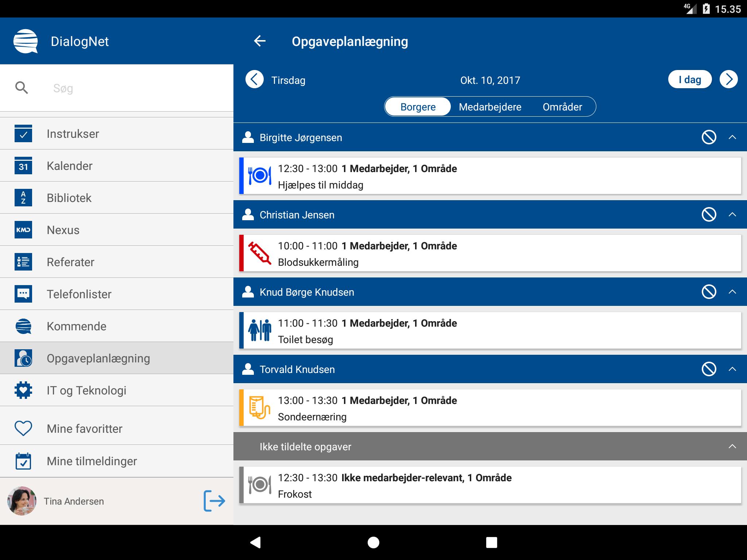Tap the Android back navigation button
This screenshot has height=560, width=747.
click(x=255, y=542)
